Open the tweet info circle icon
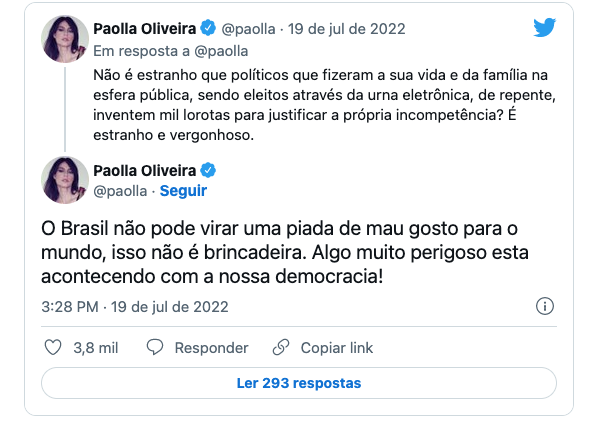The width and height of the screenshot is (606, 430). 545,306
